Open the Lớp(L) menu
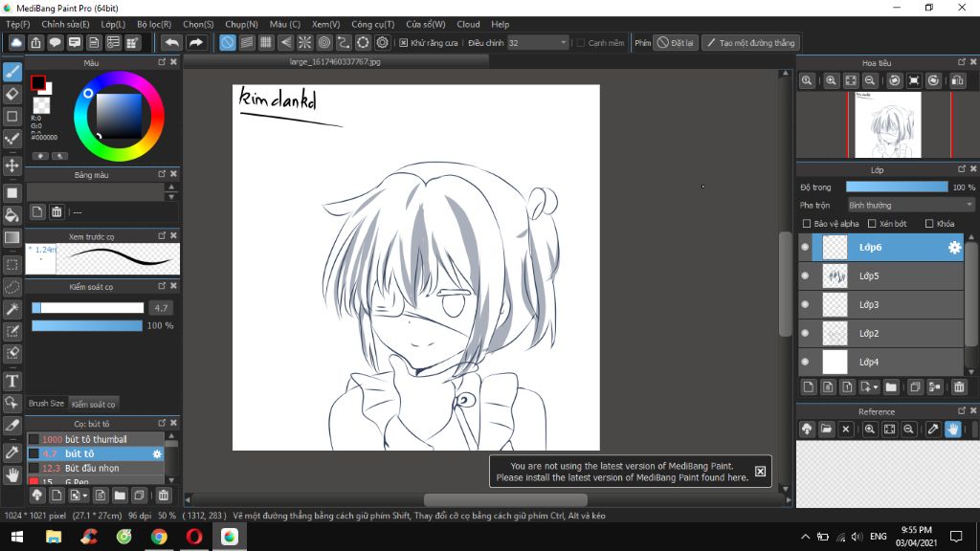 tap(113, 24)
